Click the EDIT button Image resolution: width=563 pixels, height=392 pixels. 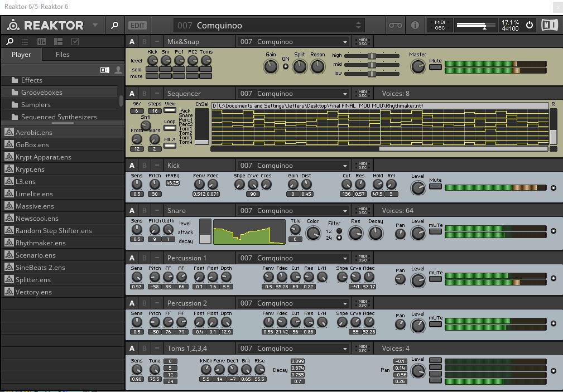point(137,25)
